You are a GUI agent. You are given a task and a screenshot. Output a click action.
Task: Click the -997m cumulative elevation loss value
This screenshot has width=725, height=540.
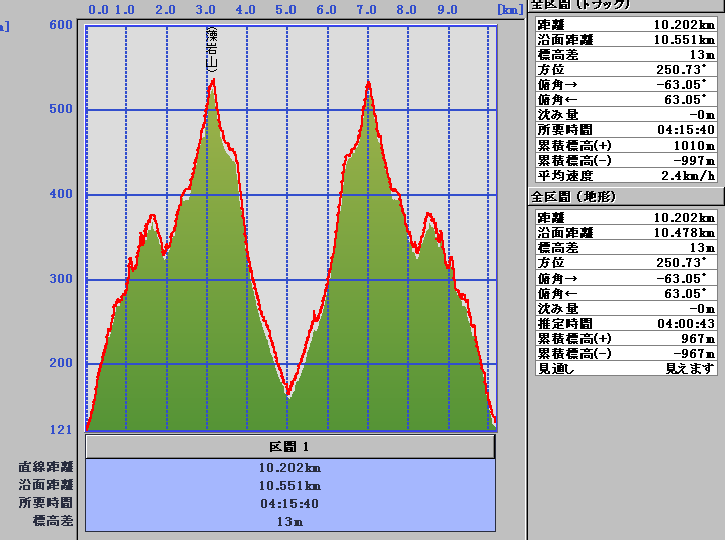[692, 160]
